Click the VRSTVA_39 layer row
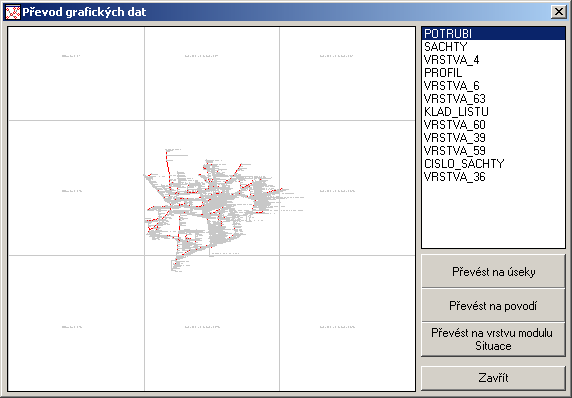Image resolution: width=572 pixels, height=398 pixels. (493, 138)
